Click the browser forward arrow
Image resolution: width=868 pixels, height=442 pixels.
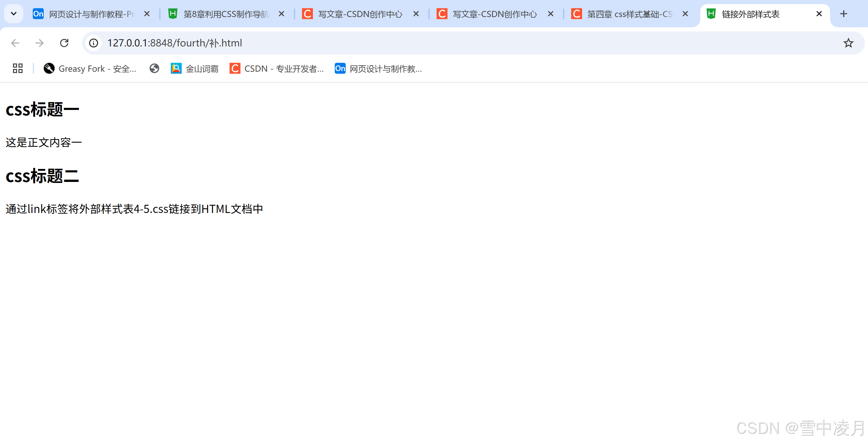point(40,43)
